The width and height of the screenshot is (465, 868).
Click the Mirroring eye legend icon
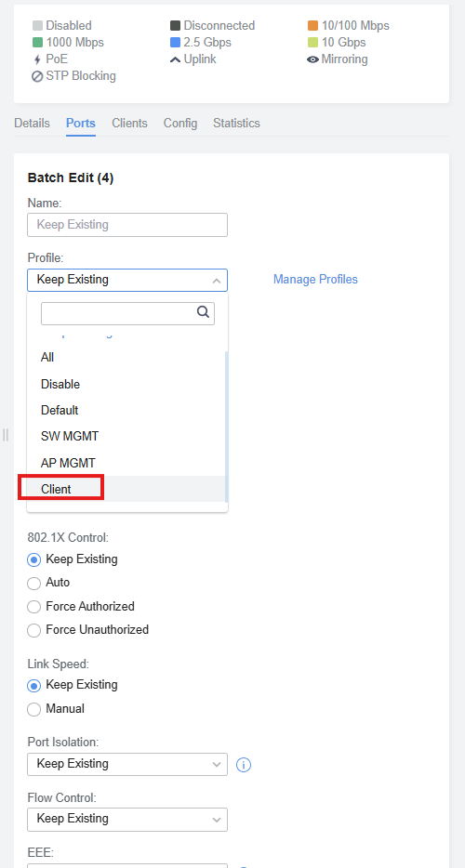tap(312, 59)
